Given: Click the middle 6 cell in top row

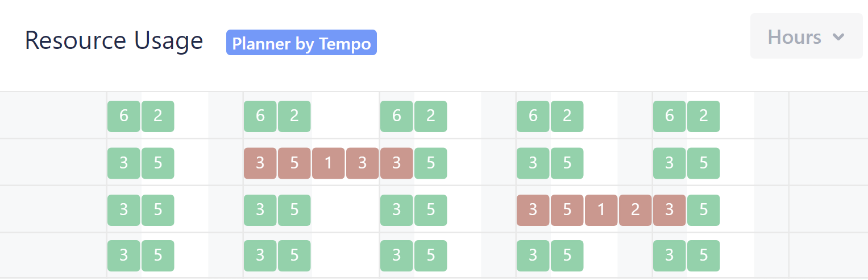Looking at the screenshot, I should click(x=396, y=116).
